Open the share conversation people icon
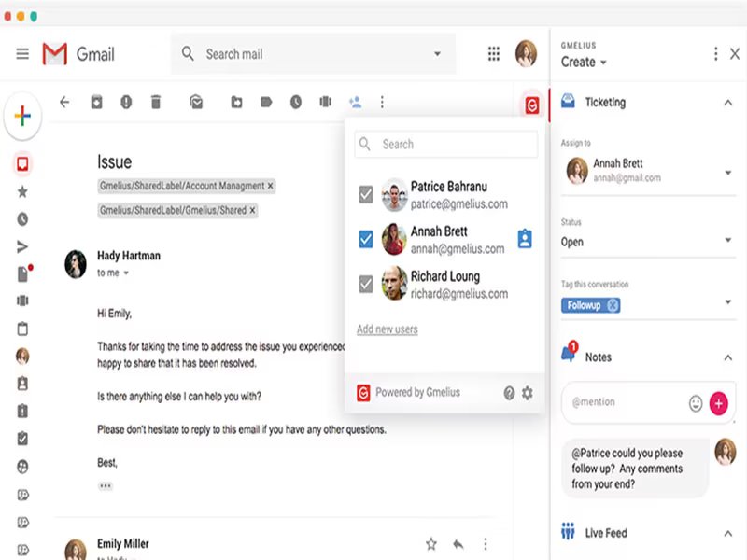The width and height of the screenshot is (747, 560). pos(356,102)
